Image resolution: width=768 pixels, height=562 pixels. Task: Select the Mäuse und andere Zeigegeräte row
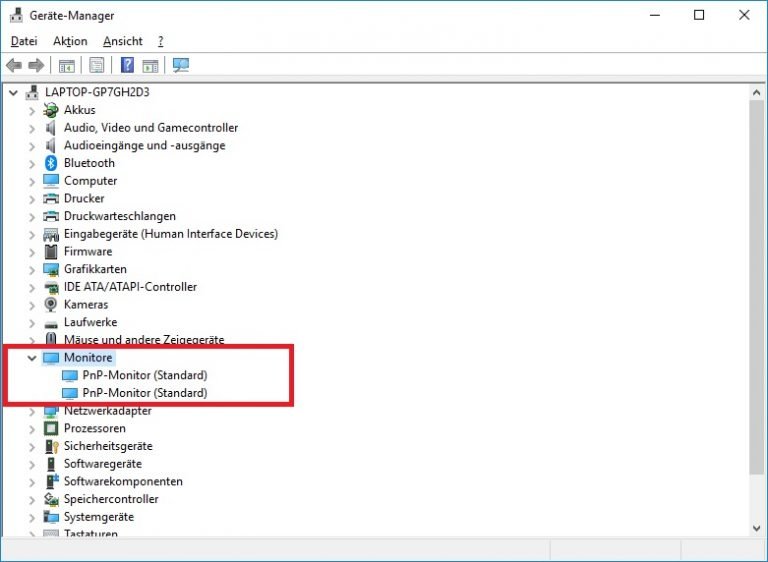pos(144,340)
